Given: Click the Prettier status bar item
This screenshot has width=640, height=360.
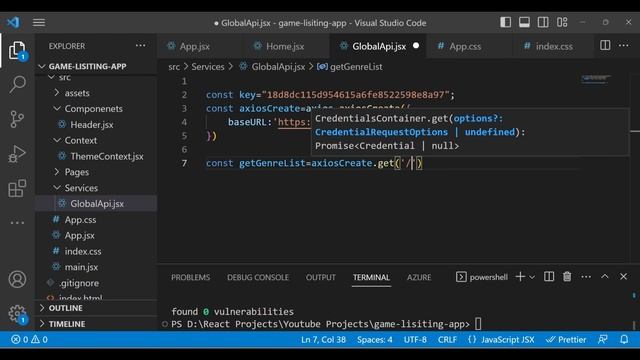Looking at the screenshot, I should (x=566, y=340).
